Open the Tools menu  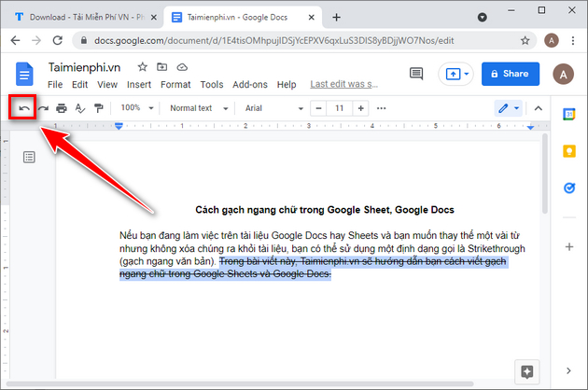point(212,85)
